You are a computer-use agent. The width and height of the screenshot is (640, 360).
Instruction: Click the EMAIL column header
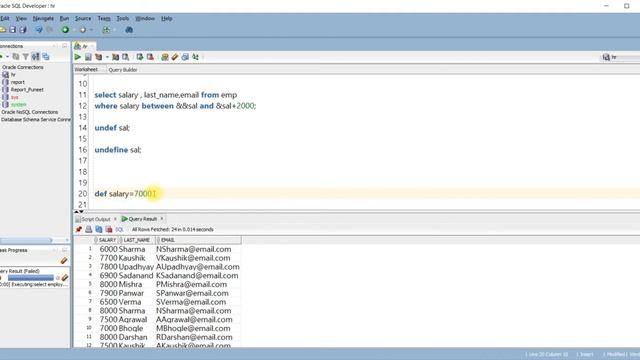pyautogui.click(x=198, y=240)
